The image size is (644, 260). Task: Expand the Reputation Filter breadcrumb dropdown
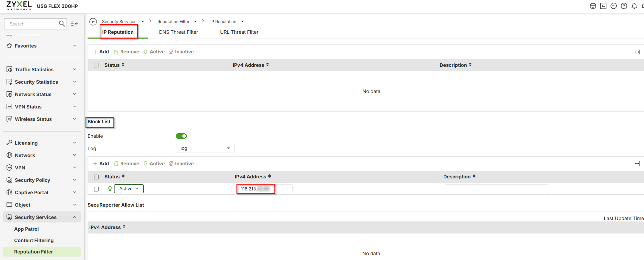click(x=195, y=21)
